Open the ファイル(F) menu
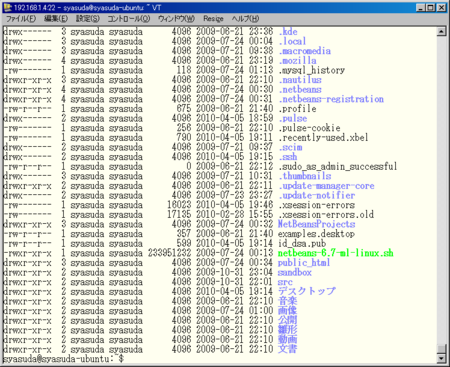This screenshot has width=450, height=367. click(21, 18)
